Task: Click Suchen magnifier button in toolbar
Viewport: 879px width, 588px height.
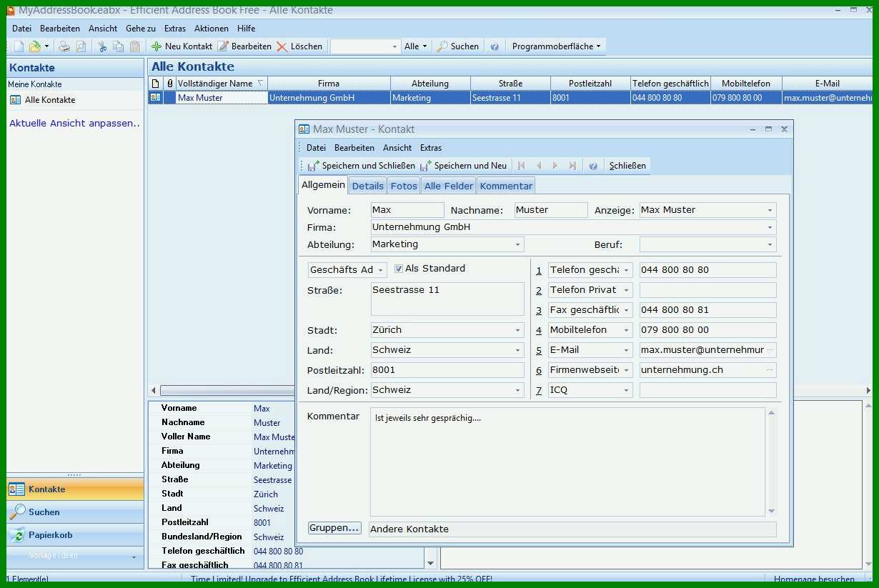Action: (x=458, y=46)
